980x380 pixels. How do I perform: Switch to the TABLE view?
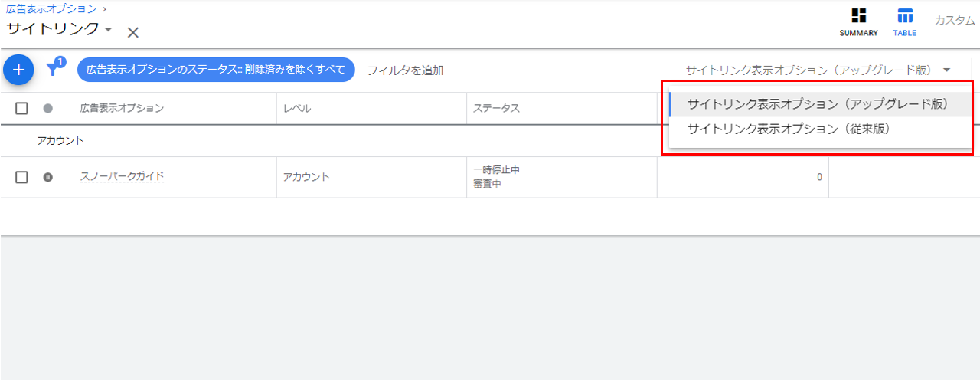point(904,22)
